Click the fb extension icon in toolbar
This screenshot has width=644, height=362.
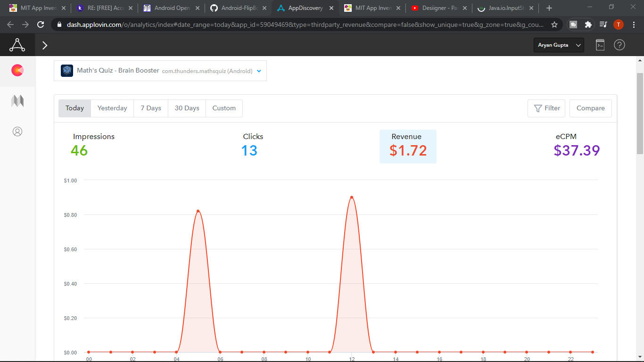(x=573, y=25)
